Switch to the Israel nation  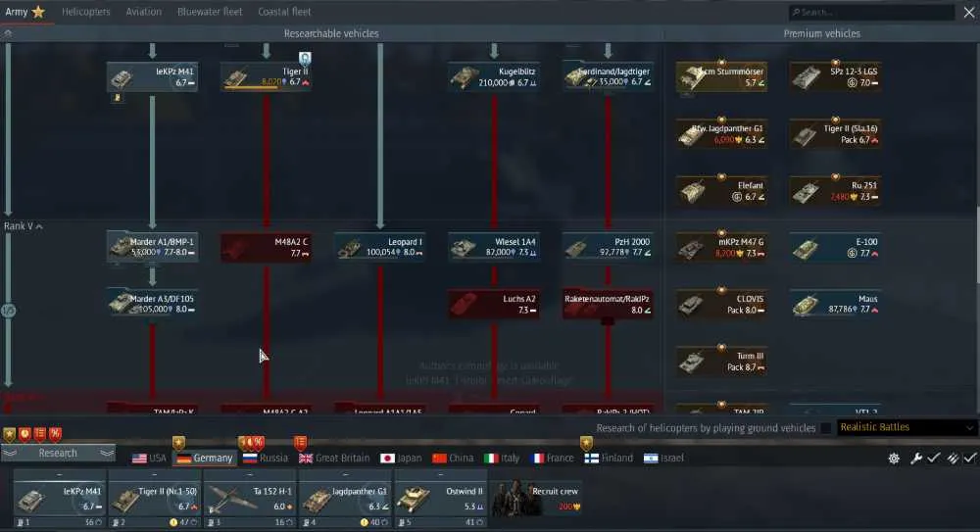[x=663, y=459]
